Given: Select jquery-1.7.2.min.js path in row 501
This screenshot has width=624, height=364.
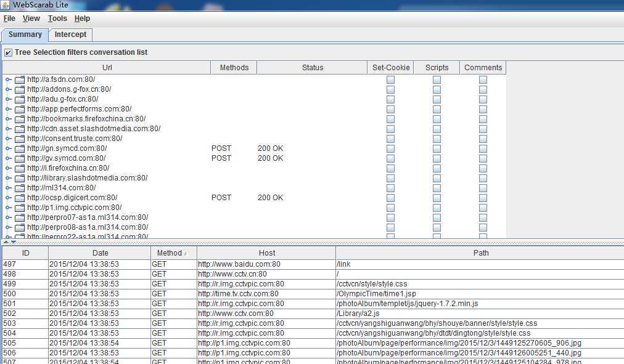Looking at the screenshot, I should pos(407,304).
